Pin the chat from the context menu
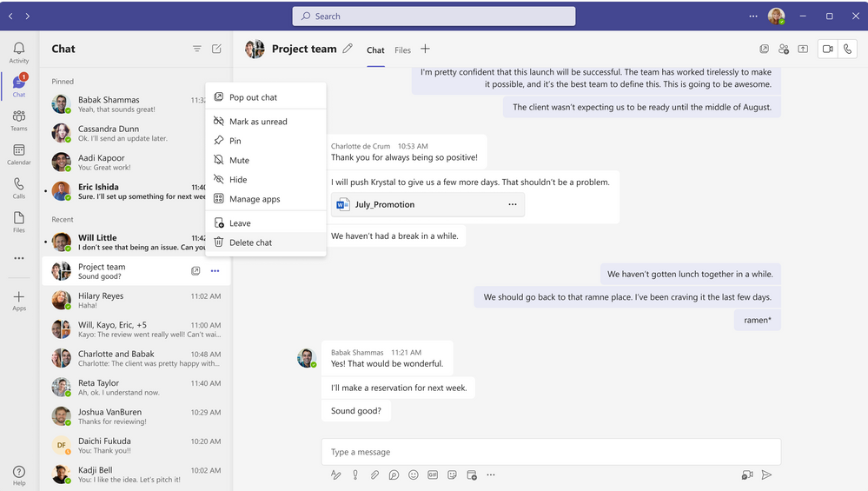 [x=235, y=141]
